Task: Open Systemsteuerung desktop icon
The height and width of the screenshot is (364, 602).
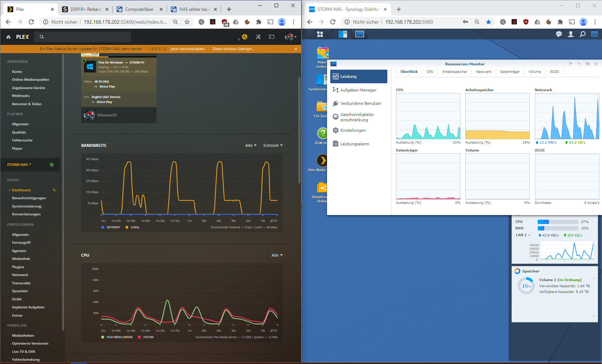Action: tap(319, 83)
